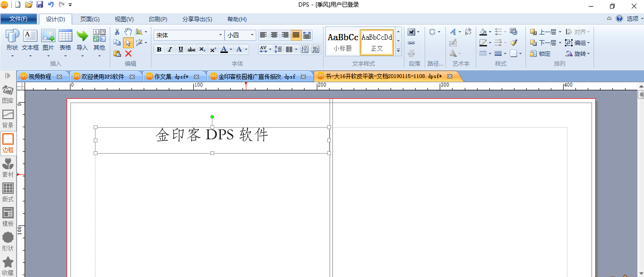Screen dimensions: 644x277
Task: Open the 宋体 font name dropdown
Action: click(189, 35)
